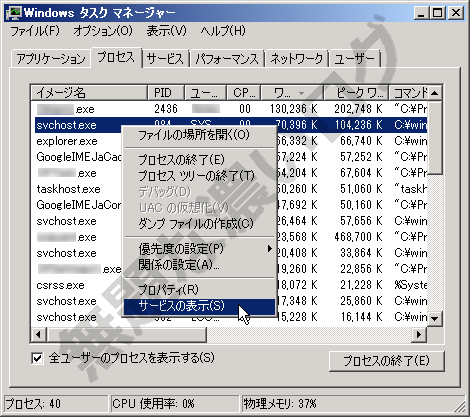
Task: Click the window resize grip icon
Action: (x=460, y=406)
